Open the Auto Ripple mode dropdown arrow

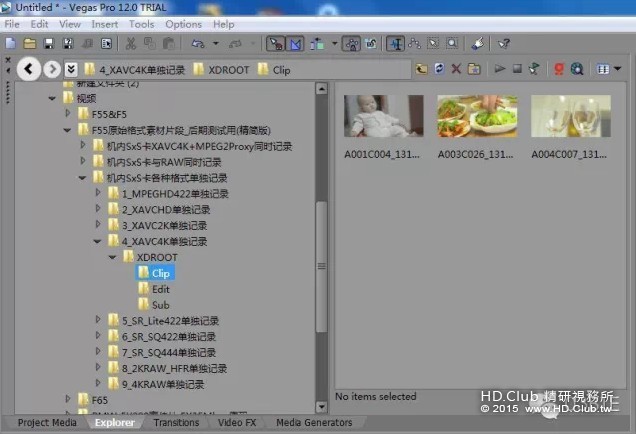point(335,43)
